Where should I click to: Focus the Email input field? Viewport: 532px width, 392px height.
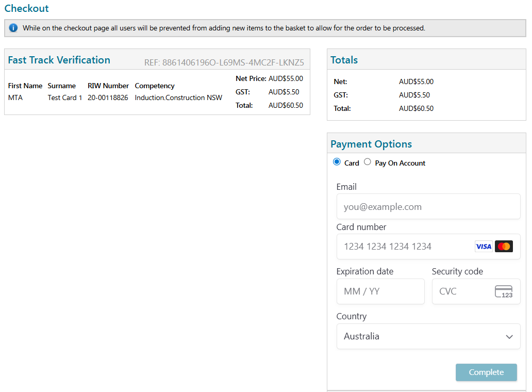(428, 207)
